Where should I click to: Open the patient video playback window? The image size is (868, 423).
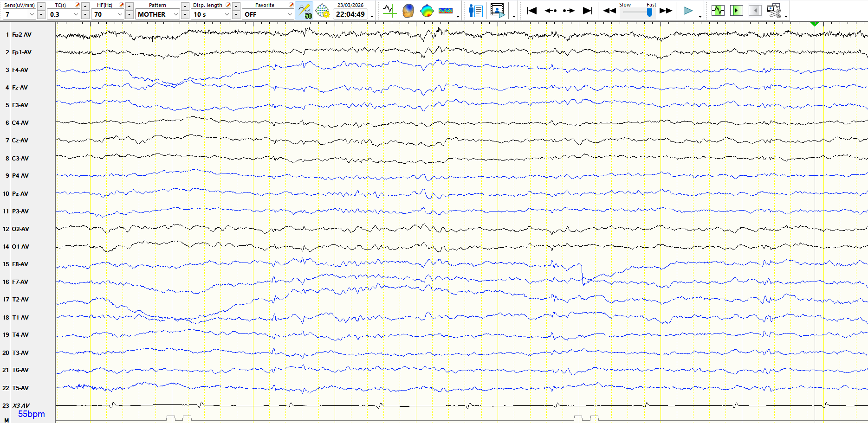(x=497, y=10)
